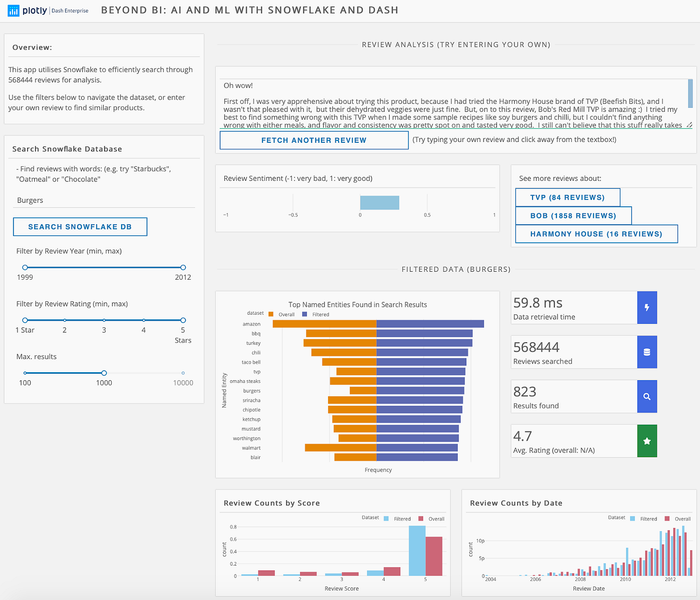Click the amazon filtered purple bar
The image size is (700, 600).
430,324
